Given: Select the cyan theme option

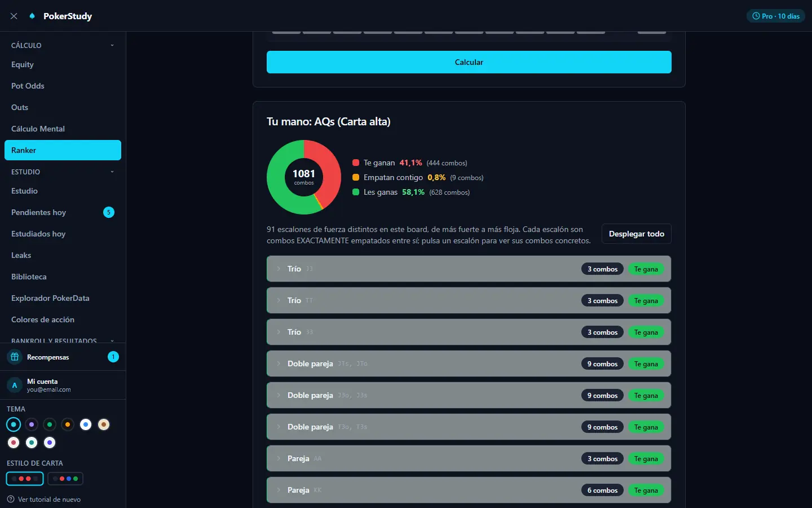Looking at the screenshot, I should [x=14, y=424].
